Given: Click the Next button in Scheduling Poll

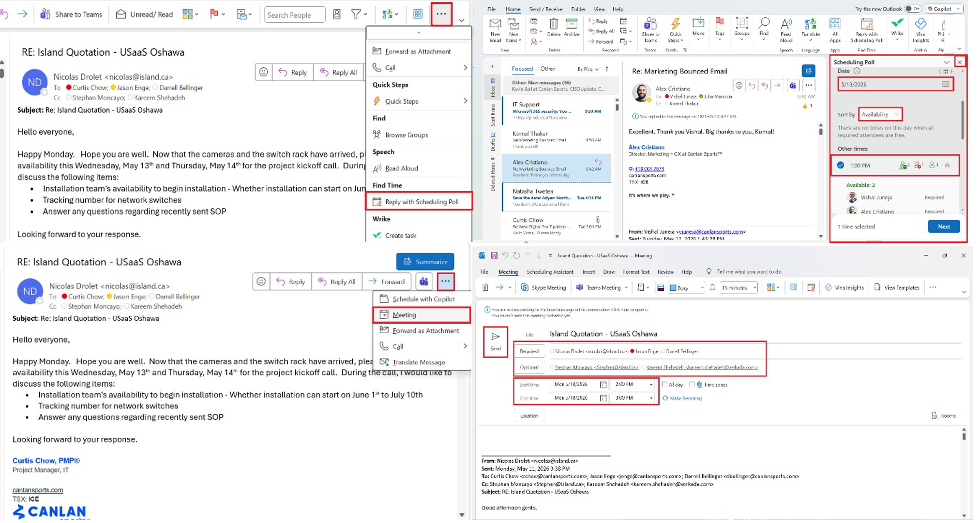Looking at the screenshot, I should pyautogui.click(x=943, y=226).
